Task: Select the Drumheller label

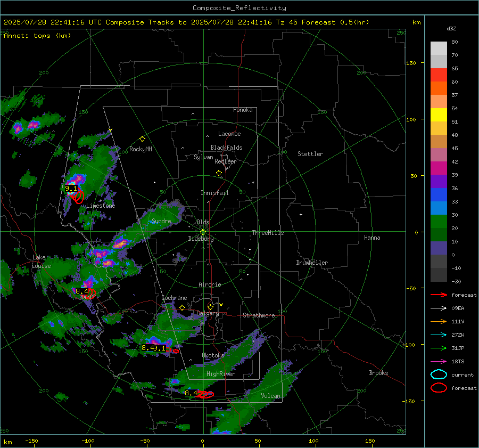Action: (312, 263)
